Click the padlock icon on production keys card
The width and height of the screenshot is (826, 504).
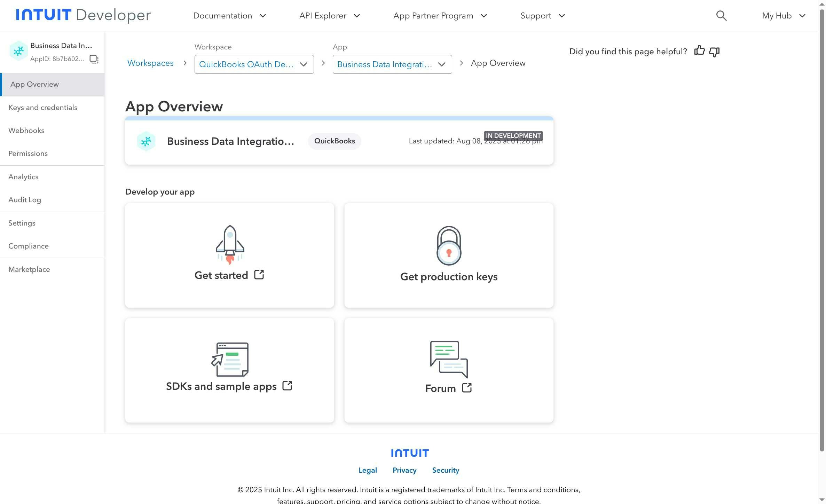[449, 246]
